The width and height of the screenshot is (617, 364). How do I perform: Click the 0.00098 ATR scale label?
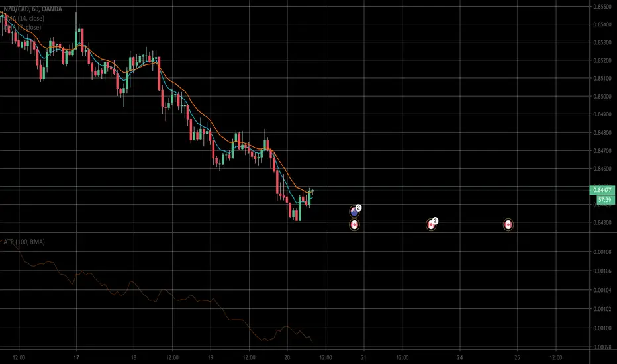click(x=602, y=347)
